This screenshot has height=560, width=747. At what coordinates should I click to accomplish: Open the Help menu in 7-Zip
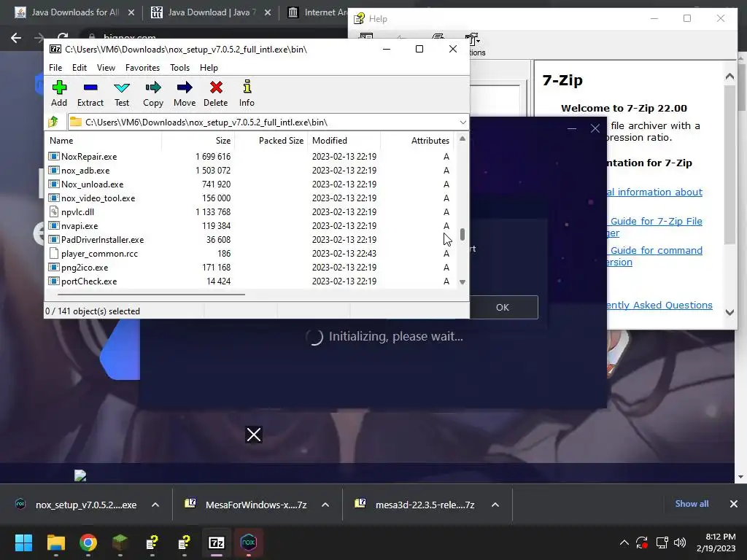tap(209, 68)
